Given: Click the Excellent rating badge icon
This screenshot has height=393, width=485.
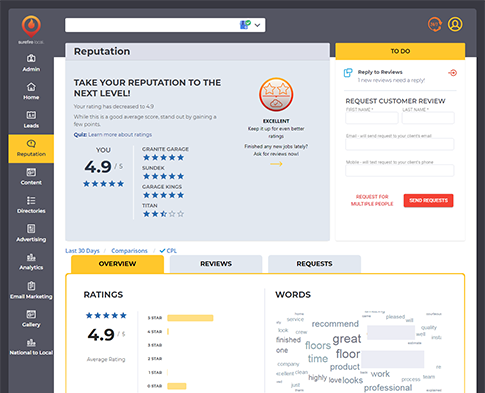Looking at the screenshot, I should tap(276, 95).
